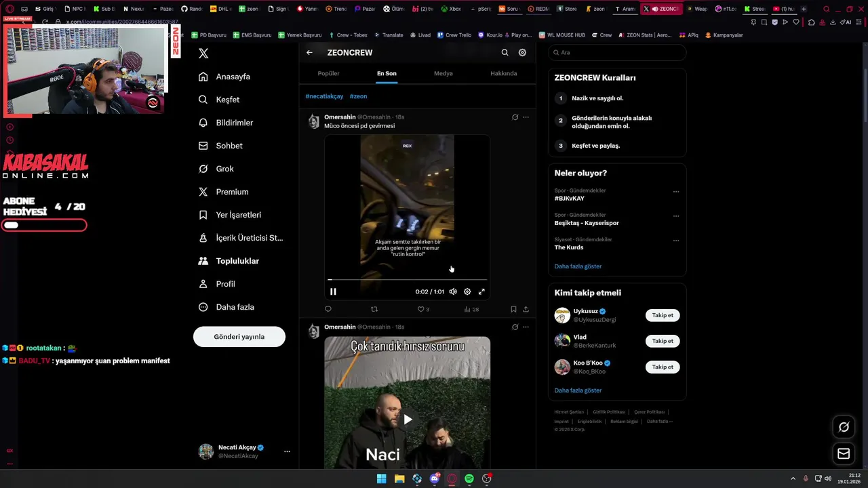Click the X logo in sidebar
The width and height of the screenshot is (868, 488).
pyautogui.click(x=203, y=54)
